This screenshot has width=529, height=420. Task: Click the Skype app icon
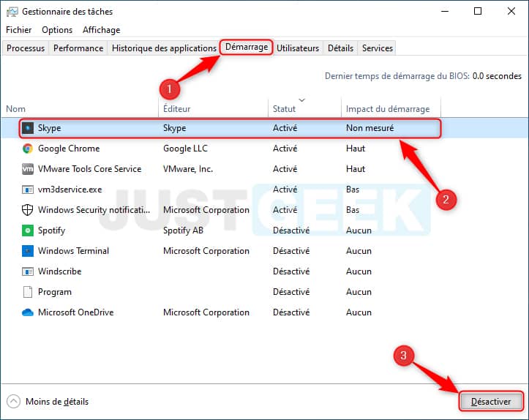28,128
